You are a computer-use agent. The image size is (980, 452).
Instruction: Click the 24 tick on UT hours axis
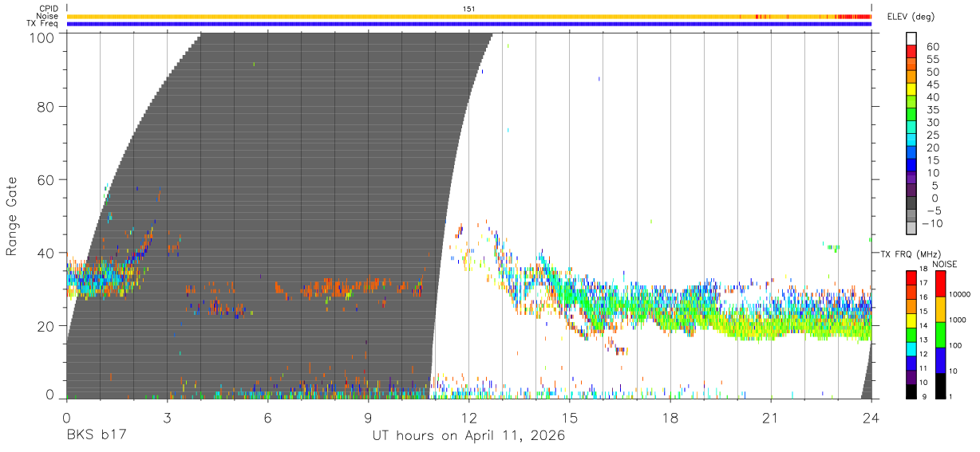tap(871, 417)
